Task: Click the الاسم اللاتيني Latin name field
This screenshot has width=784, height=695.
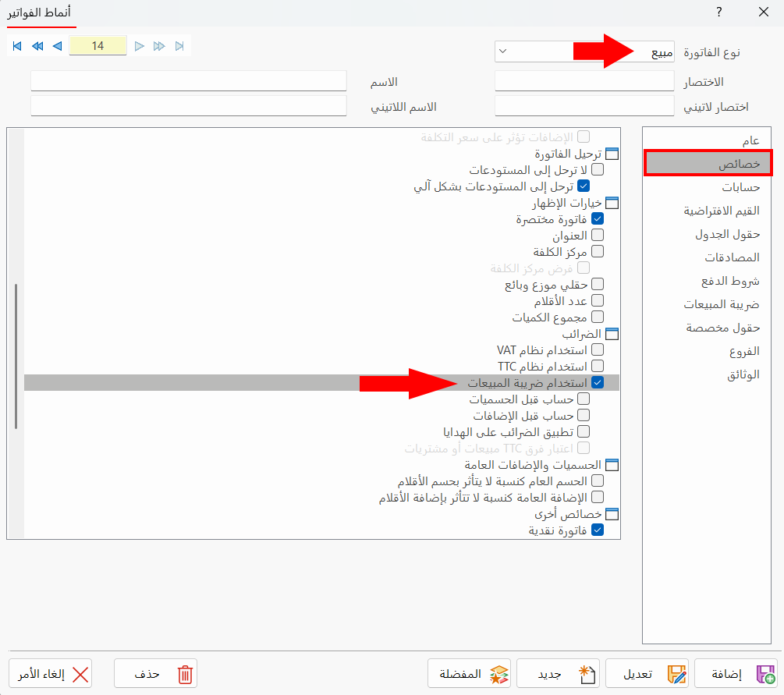Action: [189, 106]
